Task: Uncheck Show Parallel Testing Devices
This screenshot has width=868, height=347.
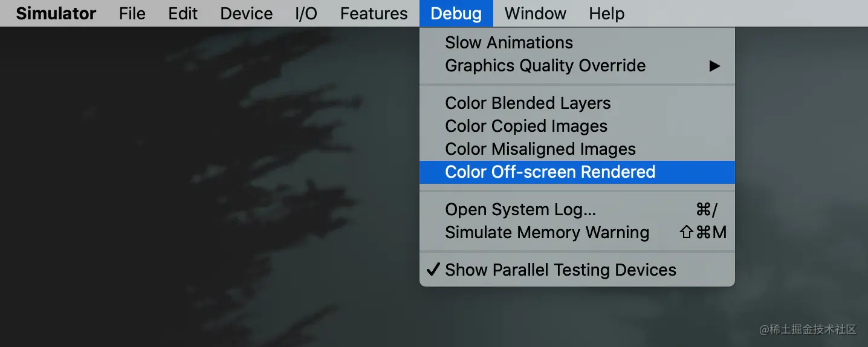Action: (577, 270)
